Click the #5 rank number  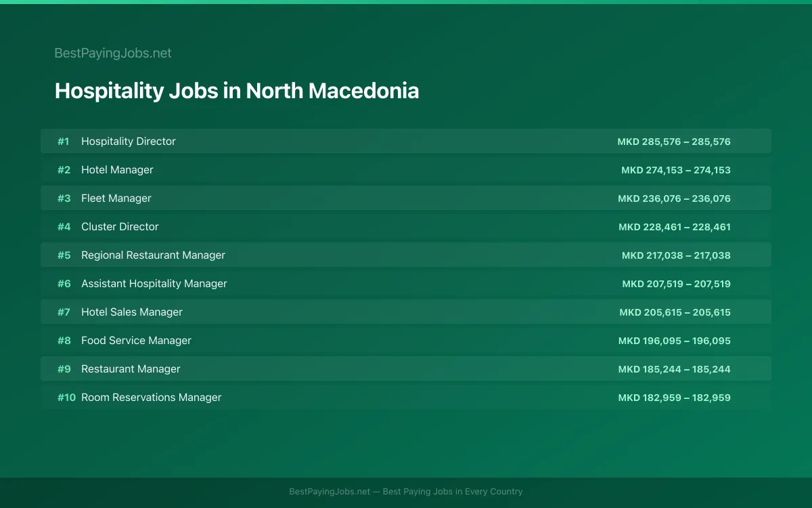pos(64,255)
